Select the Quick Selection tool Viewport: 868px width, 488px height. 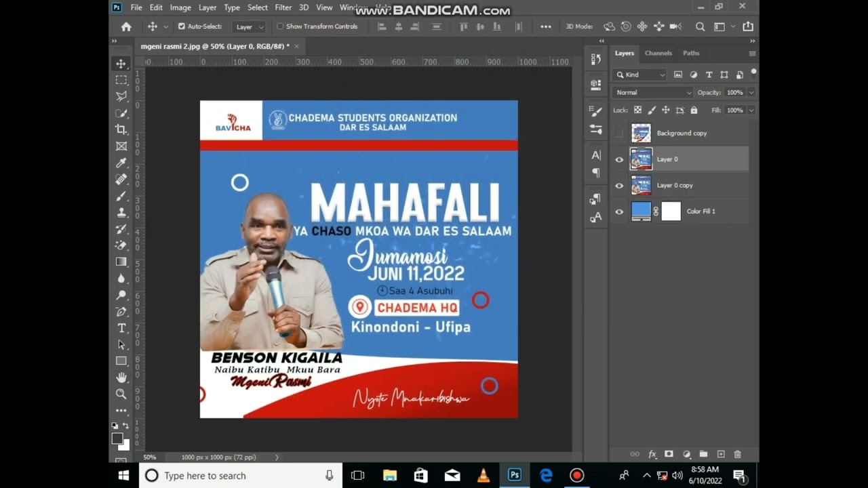(x=121, y=113)
